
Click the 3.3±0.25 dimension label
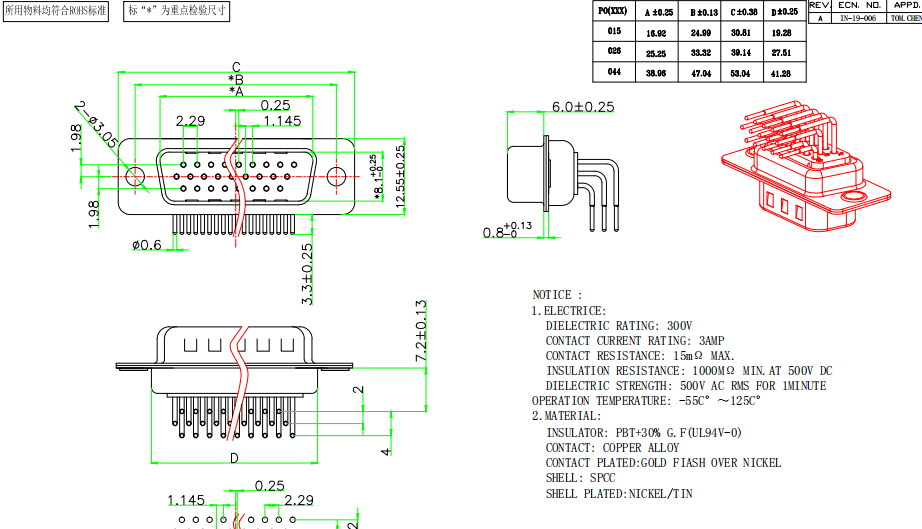(307, 272)
